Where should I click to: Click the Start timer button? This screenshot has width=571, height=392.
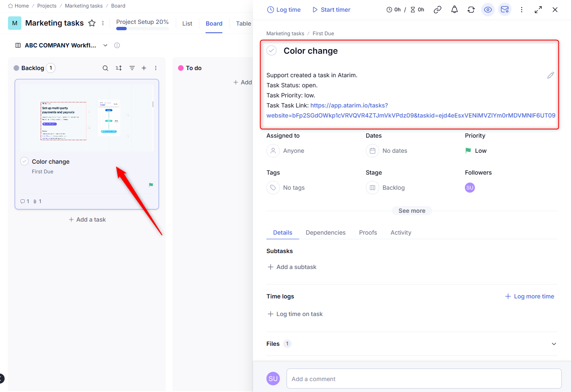pos(331,10)
